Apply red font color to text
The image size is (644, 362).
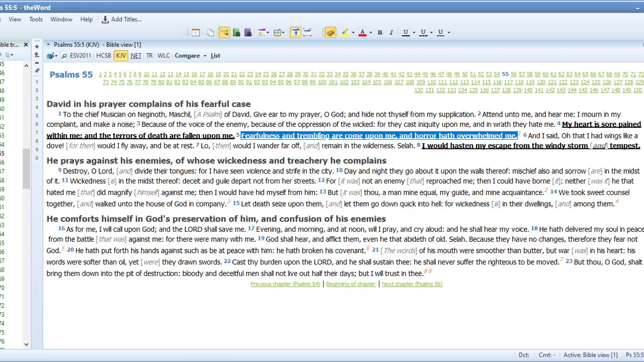[362, 32]
